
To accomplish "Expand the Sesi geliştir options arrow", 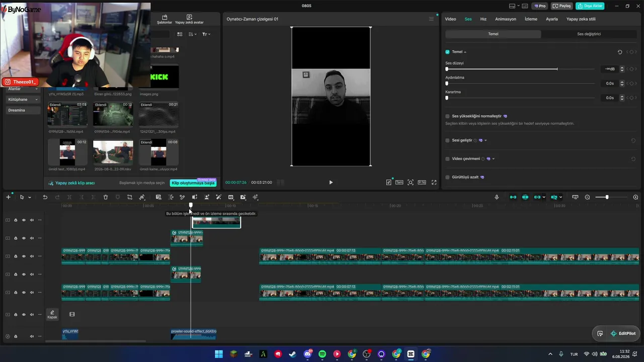I will pos(486,140).
